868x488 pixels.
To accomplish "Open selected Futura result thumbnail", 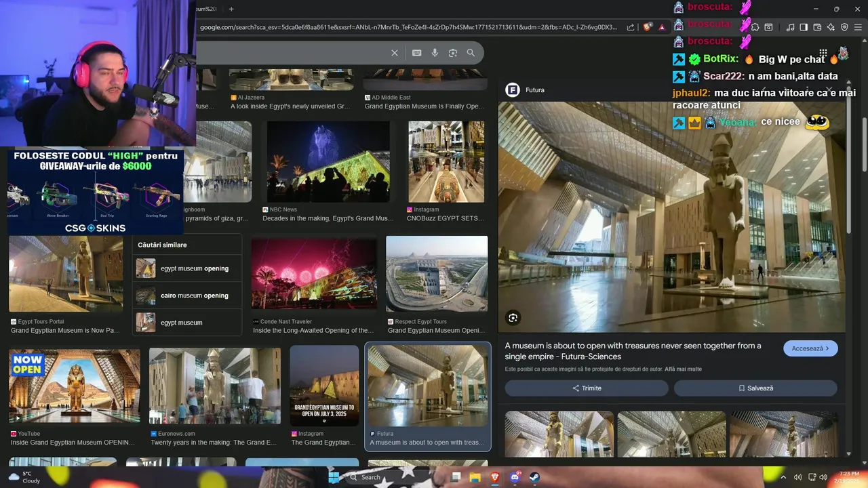I will tap(428, 386).
